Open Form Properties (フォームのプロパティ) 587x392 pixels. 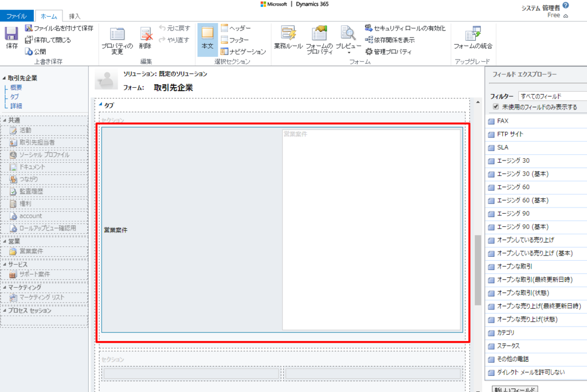point(319,40)
